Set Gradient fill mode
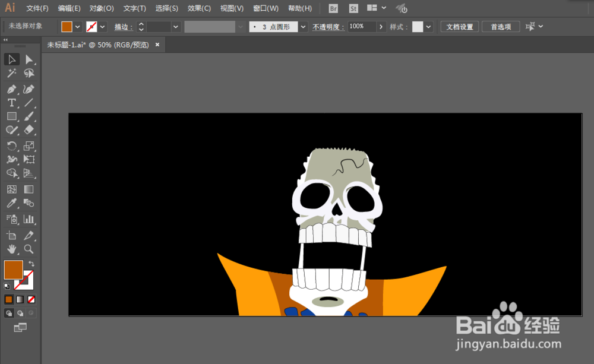Screen dimensions: 594x364 [x=20, y=300]
